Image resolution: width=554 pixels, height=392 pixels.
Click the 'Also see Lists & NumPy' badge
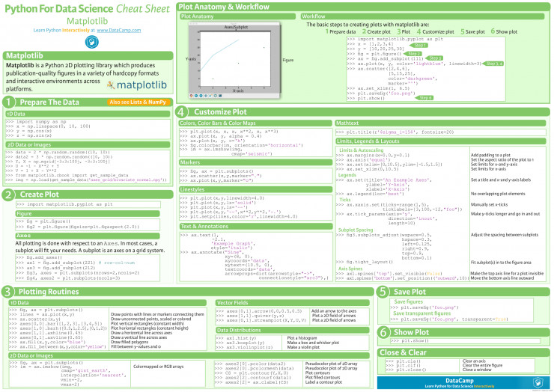point(138,102)
